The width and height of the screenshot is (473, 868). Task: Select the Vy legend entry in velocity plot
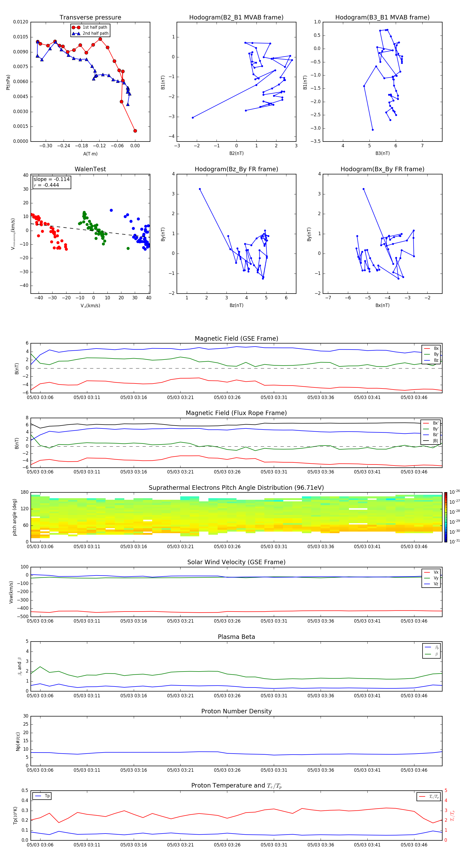click(431, 578)
